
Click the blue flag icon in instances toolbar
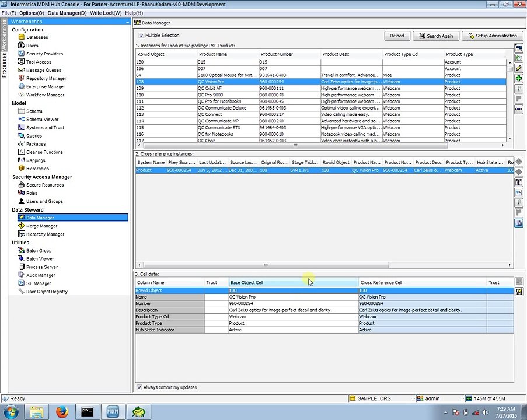pyautogui.click(x=519, y=48)
